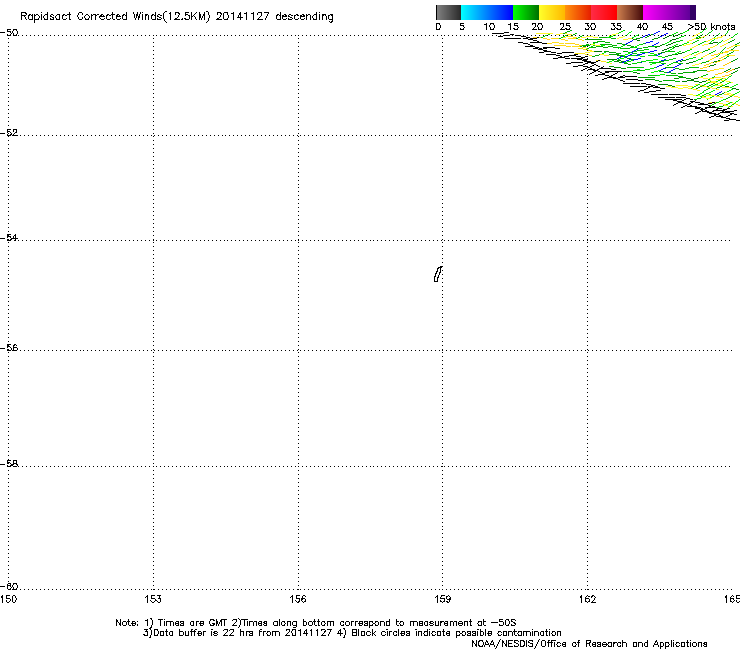Click the legend label '10'
Viewport: 740px width, 650px height.
click(x=489, y=27)
